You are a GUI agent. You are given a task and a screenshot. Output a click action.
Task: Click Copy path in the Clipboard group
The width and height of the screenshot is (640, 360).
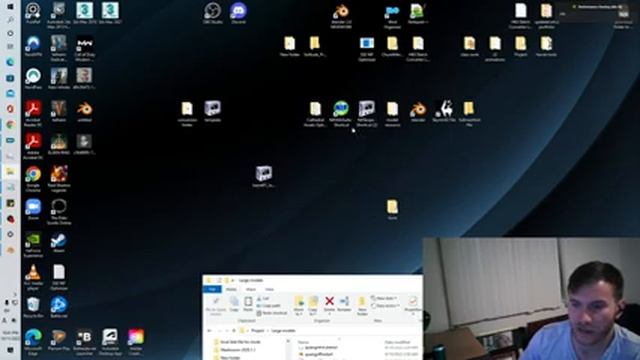(x=269, y=306)
